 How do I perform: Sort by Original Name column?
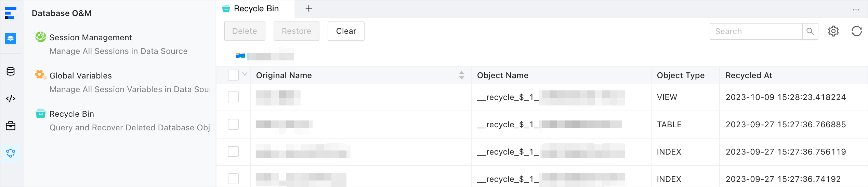tap(461, 75)
